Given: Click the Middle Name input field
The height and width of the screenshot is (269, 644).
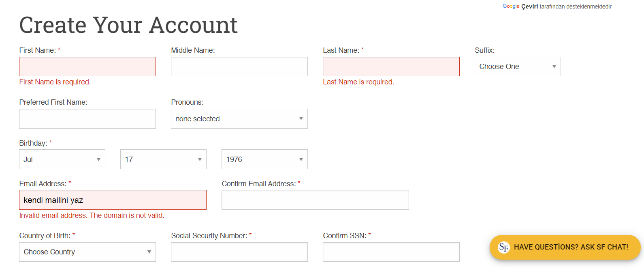Looking at the screenshot, I should [239, 67].
